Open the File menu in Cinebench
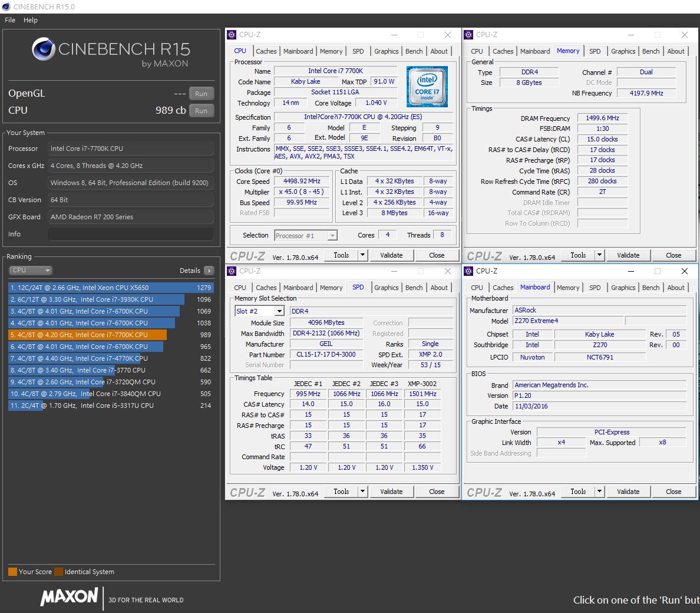700x613 pixels. pos(10,20)
